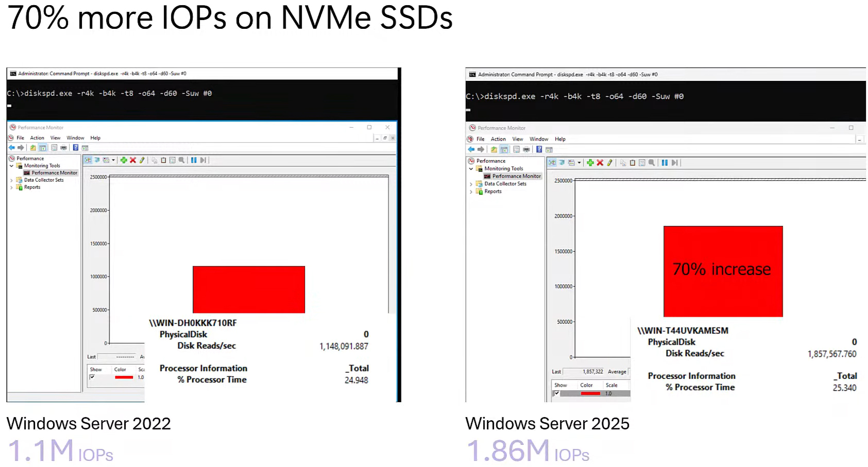Click Last value field 1,857,322 in right window
The width and height of the screenshot is (868, 467).
(x=584, y=372)
